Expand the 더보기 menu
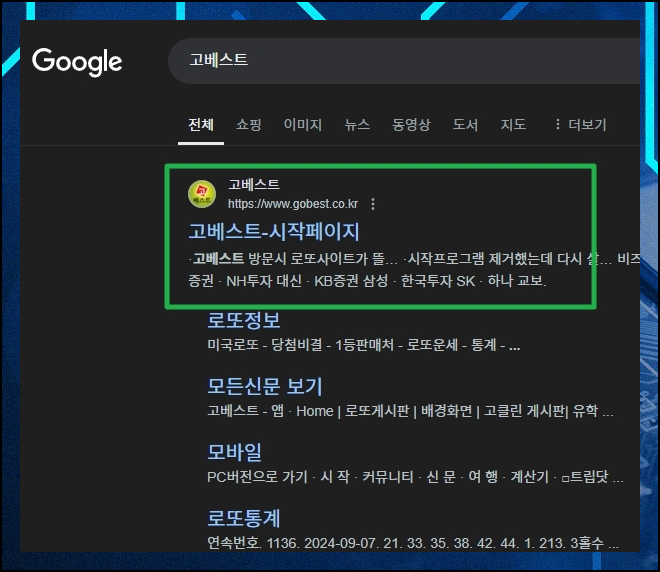The width and height of the screenshot is (660, 572). [580, 125]
